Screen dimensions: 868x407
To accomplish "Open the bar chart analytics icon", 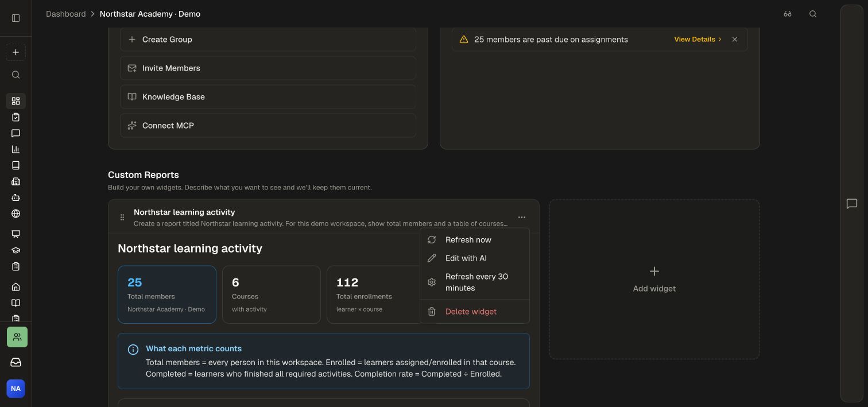I will click(15, 149).
